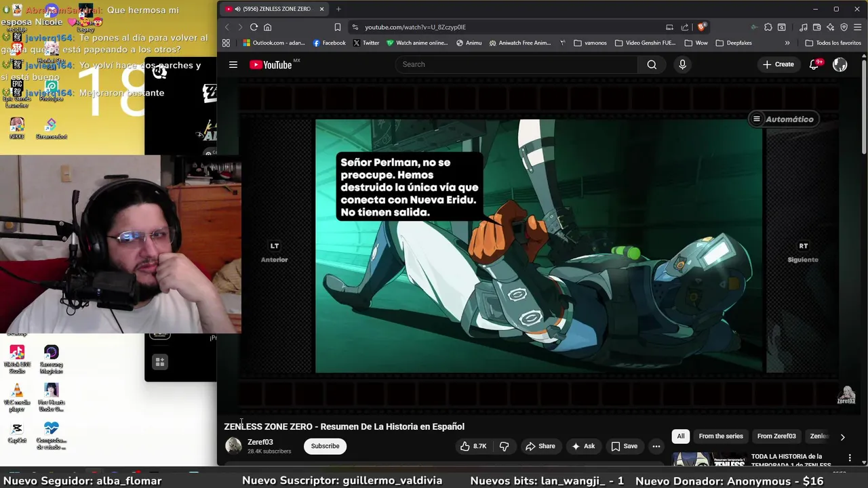Screen dimensions: 868x488
Task: Open VLC media player desktop shortcut
Action: click(17, 398)
